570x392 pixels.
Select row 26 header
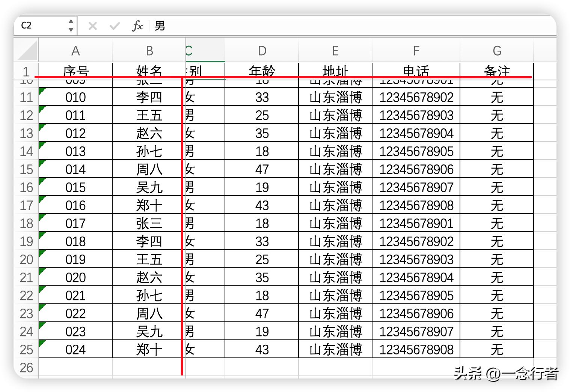(26, 368)
